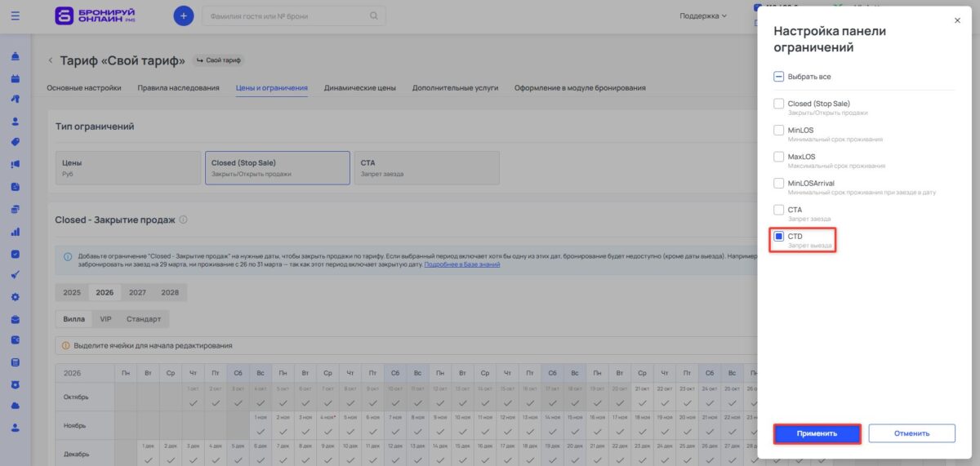Switch to the Основные настройки tab
Viewport: 980px width, 466px height.
(x=84, y=87)
